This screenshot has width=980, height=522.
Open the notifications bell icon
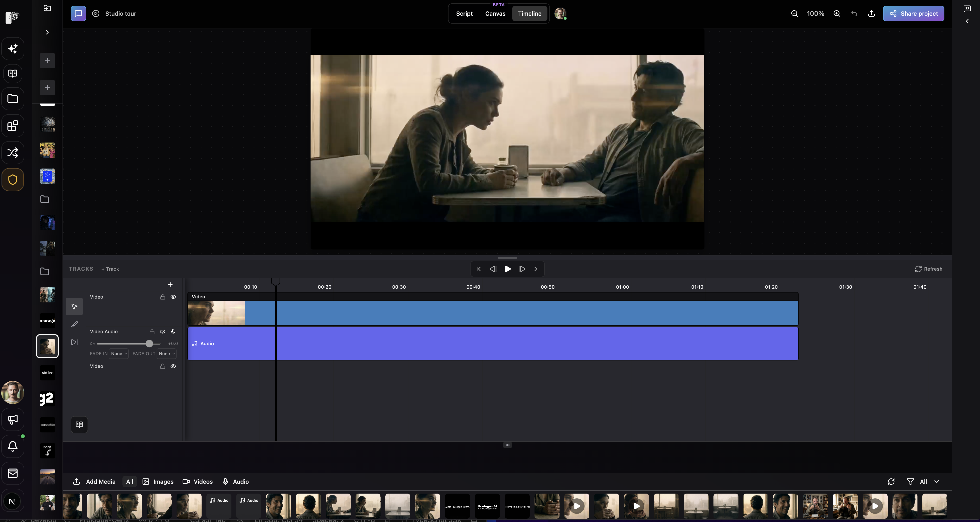13,446
